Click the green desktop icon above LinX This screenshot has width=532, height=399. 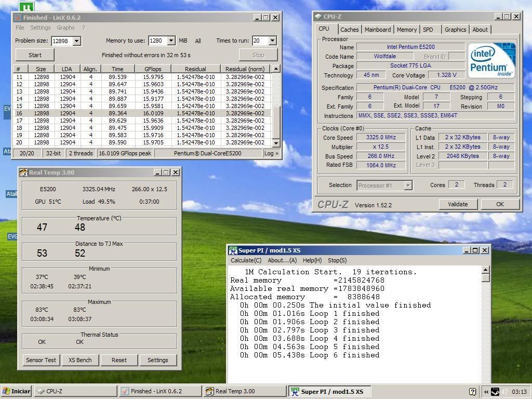(x=26, y=6)
